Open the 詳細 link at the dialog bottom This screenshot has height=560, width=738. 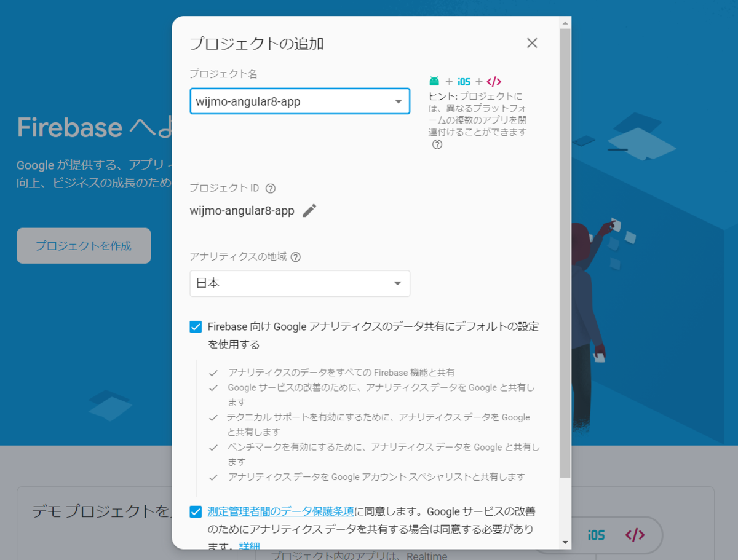pos(250,546)
